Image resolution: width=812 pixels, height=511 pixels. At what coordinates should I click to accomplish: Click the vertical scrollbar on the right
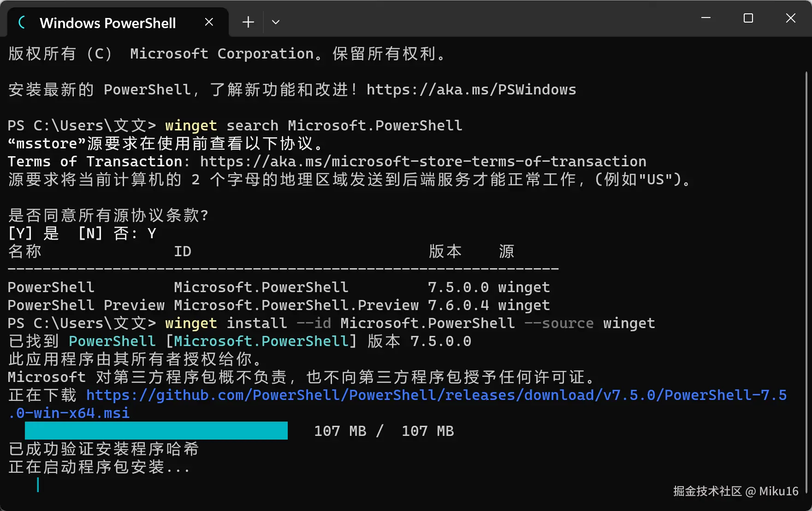806,281
